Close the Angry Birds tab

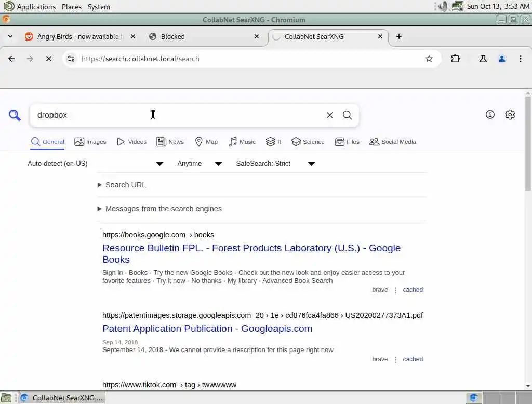click(133, 36)
